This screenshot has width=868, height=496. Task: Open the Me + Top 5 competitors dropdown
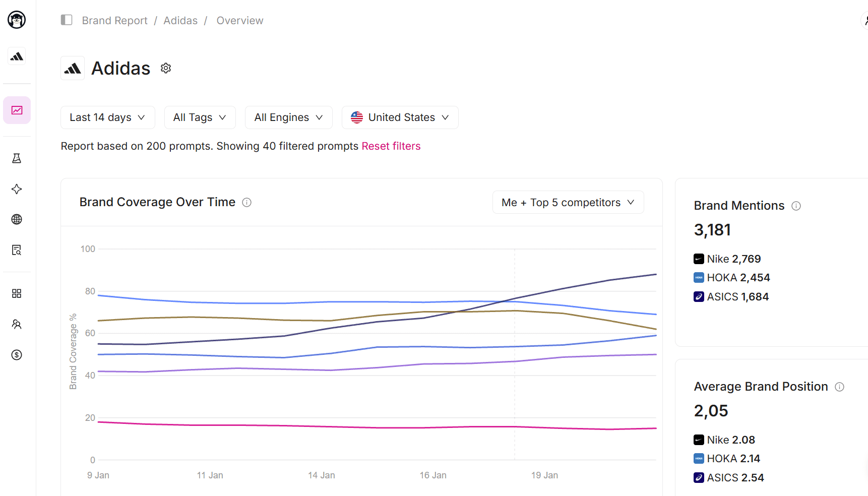click(x=568, y=202)
